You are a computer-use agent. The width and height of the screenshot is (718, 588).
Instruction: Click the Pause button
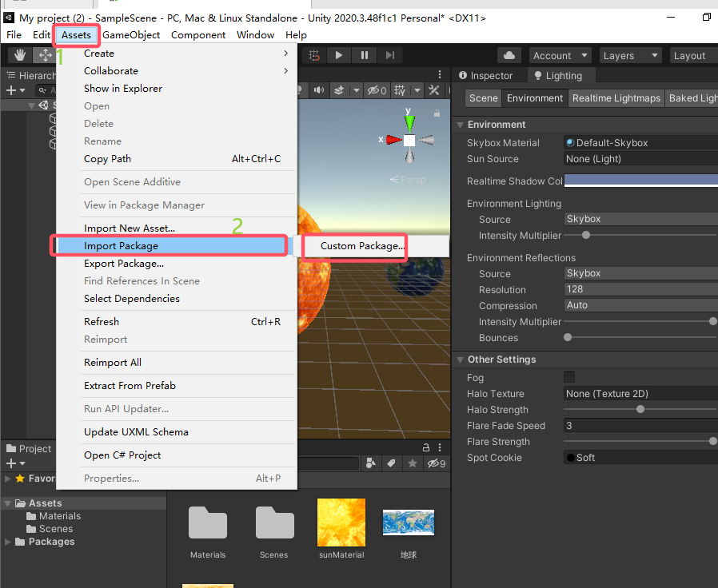(365, 55)
